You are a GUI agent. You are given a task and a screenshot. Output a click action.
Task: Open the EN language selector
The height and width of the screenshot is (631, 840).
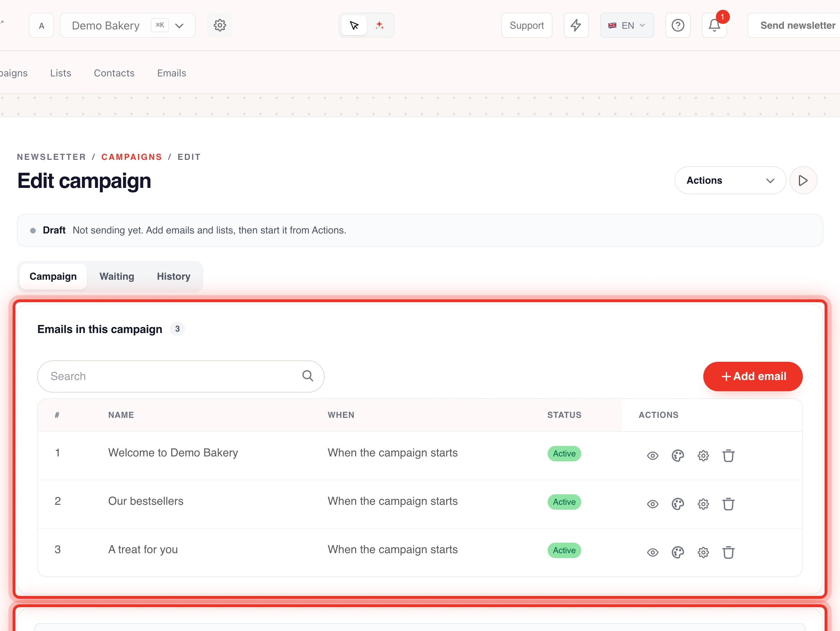626,26
